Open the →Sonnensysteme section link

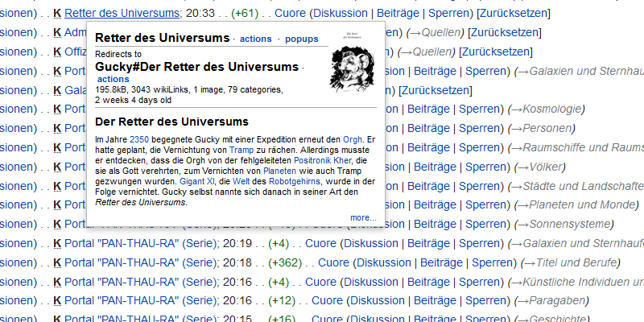[x=563, y=224]
